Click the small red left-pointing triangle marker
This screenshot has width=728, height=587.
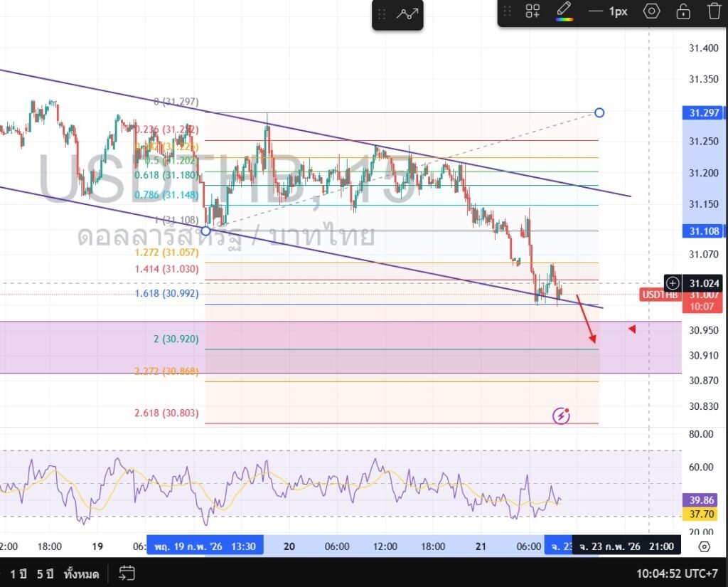pos(632,329)
